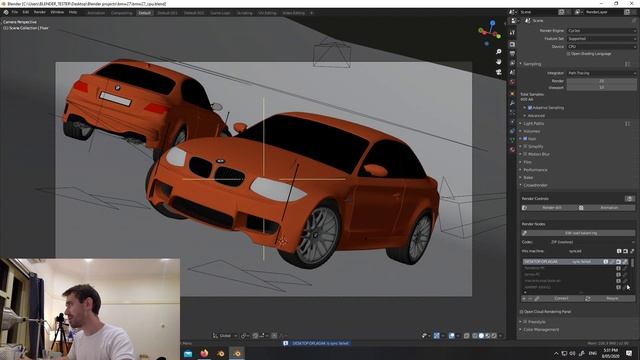Click the viewport pan hand gizmo

498,62
